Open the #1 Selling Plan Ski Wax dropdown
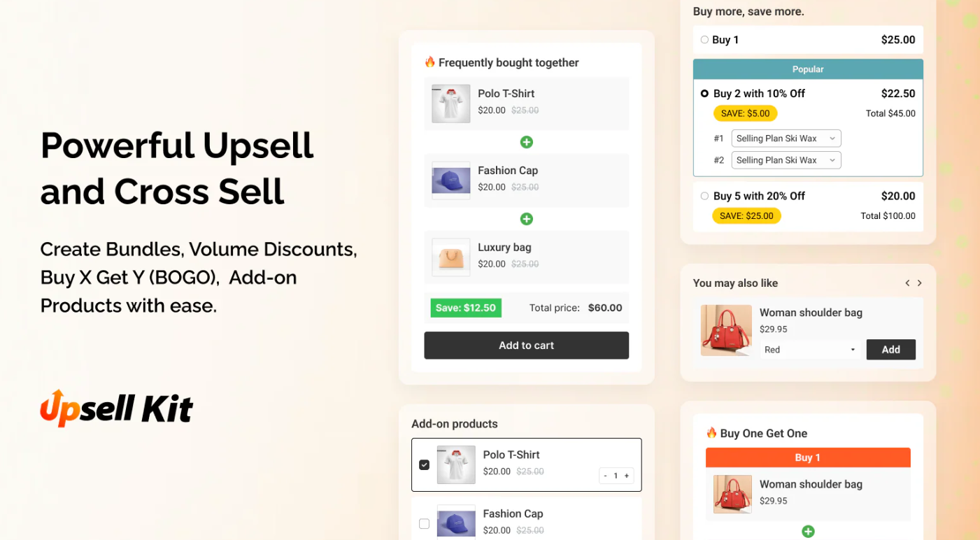The height and width of the screenshot is (540, 980). [x=785, y=138]
